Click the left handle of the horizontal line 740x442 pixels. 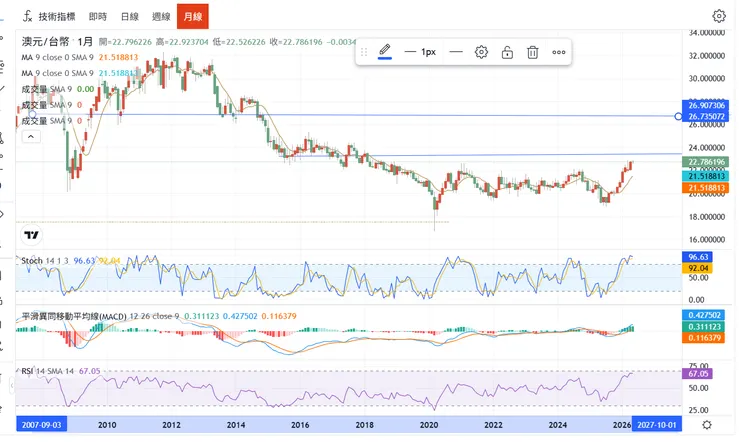coord(32,114)
